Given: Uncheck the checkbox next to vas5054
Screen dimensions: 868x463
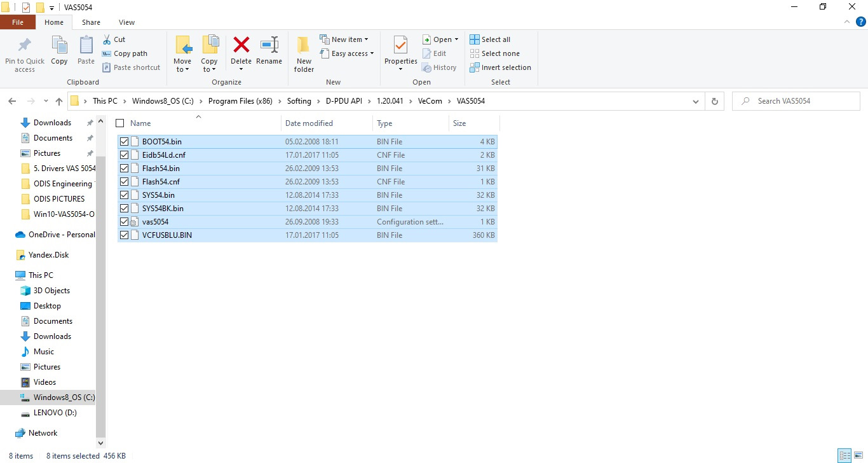Looking at the screenshot, I should 124,221.
